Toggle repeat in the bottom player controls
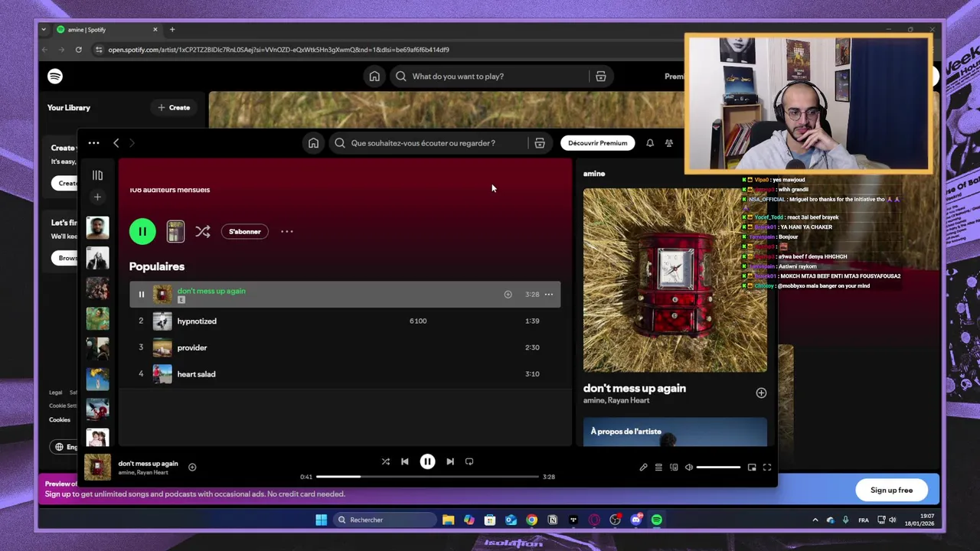This screenshot has height=551, width=980. (469, 461)
